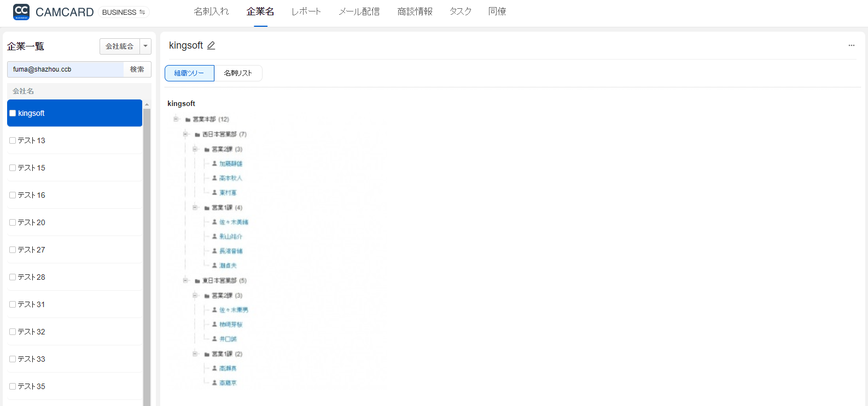The image size is (868, 406).
Task: Click the folder icon of 東日本営業部 (5)
Action: [197, 281]
